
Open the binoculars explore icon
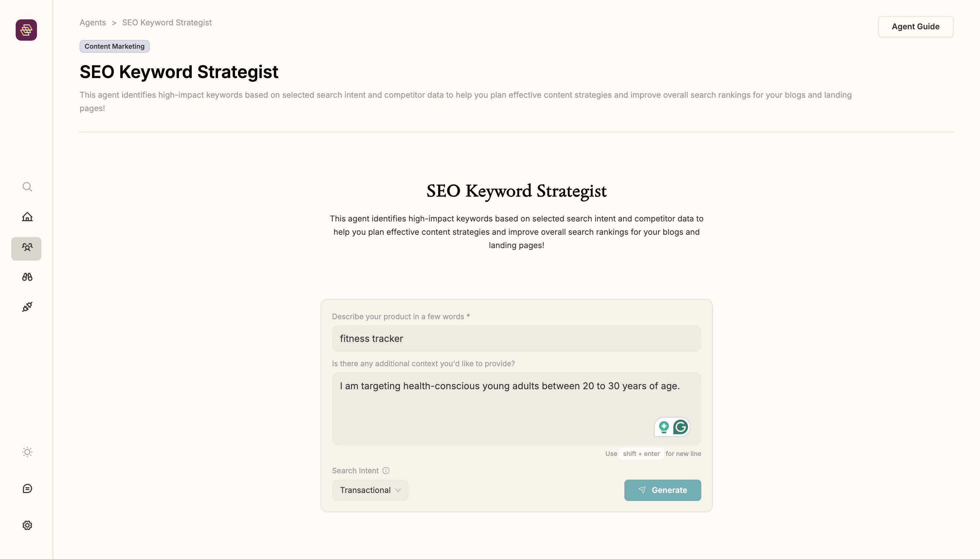(x=27, y=277)
